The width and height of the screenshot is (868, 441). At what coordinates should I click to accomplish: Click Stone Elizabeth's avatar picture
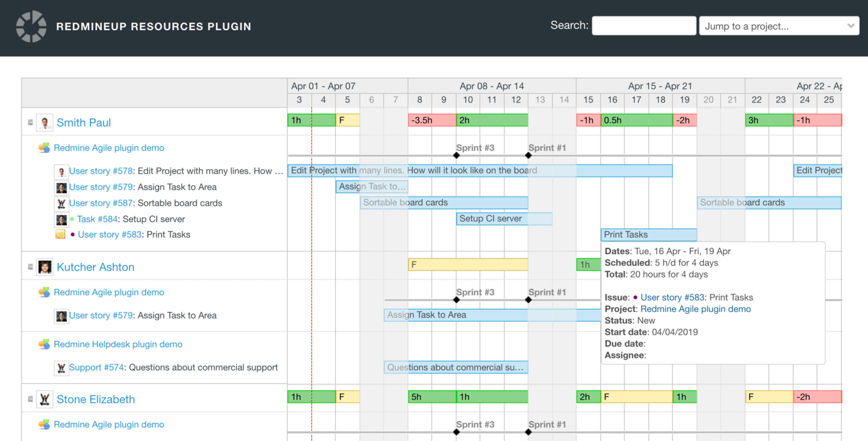[44, 399]
